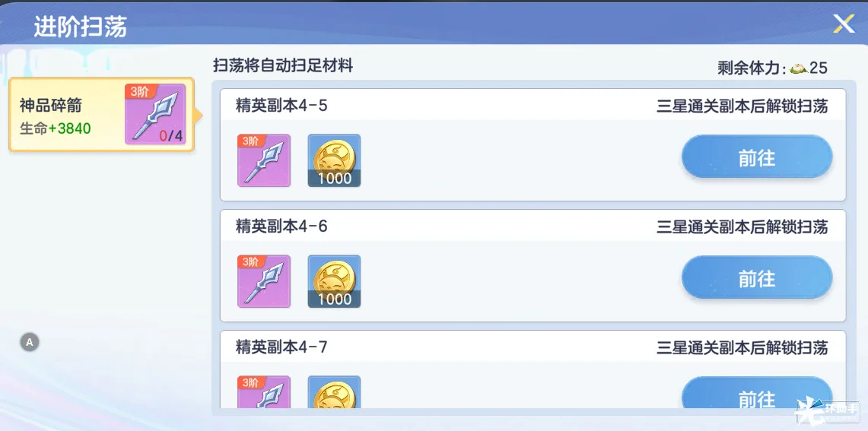Click the 精英副本4-7 stage title
868x431 pixels.
tap(281, 347)
